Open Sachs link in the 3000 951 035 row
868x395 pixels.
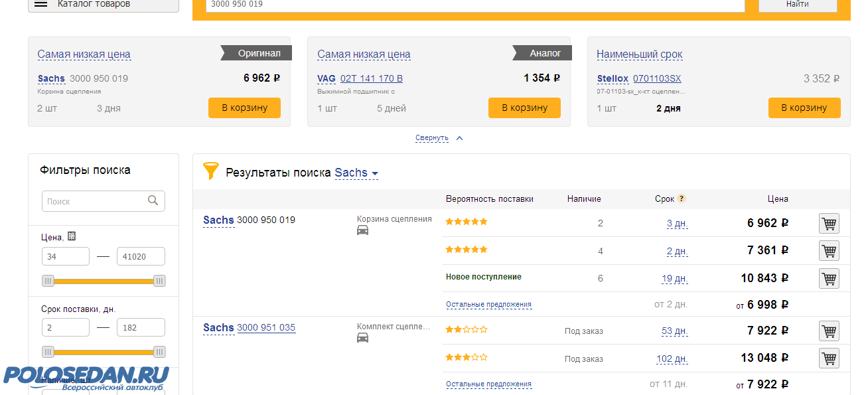[x=218, y=328]
